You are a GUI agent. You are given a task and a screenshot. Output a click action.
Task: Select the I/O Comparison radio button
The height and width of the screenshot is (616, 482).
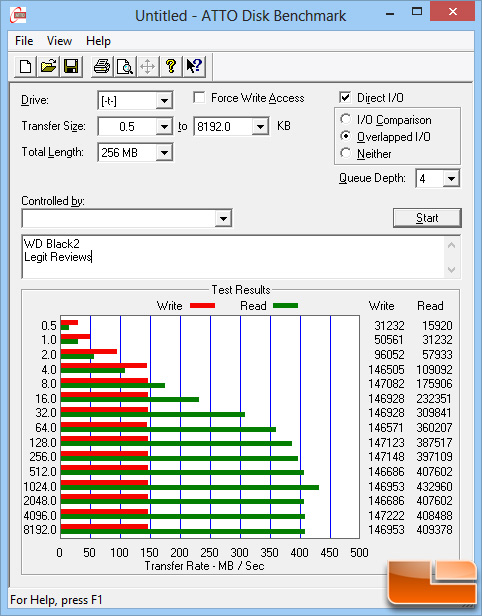346,119
